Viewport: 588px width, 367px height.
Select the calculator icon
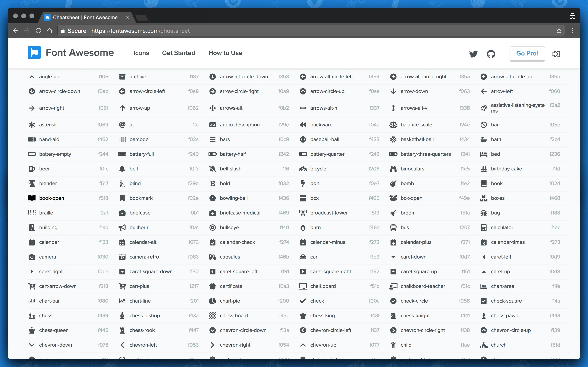coord(484,227)
